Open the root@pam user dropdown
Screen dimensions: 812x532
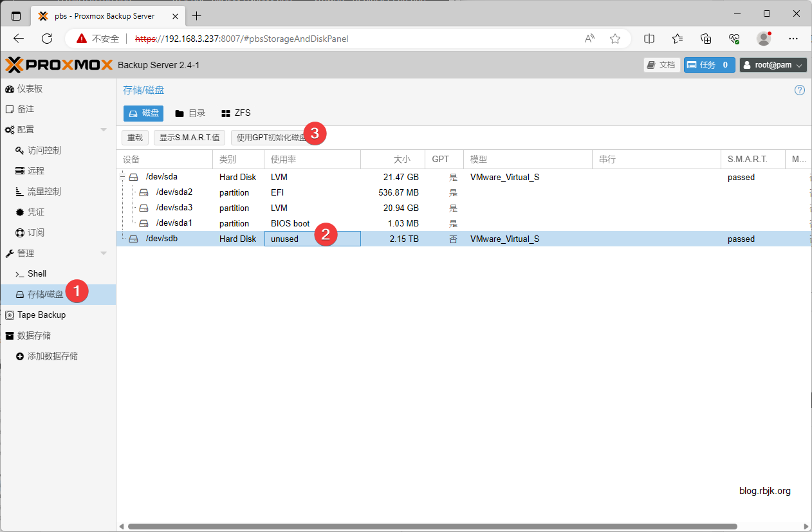[773, 65]
